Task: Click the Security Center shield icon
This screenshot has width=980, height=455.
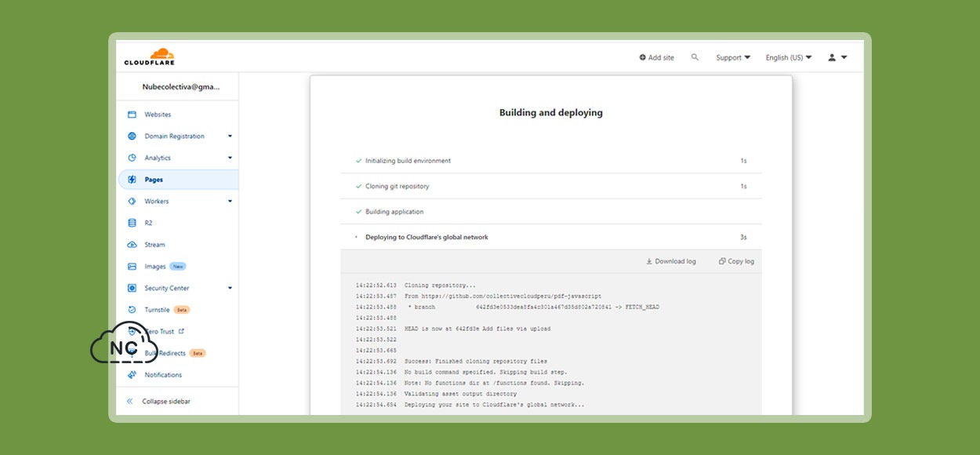Action: (132, 288)
